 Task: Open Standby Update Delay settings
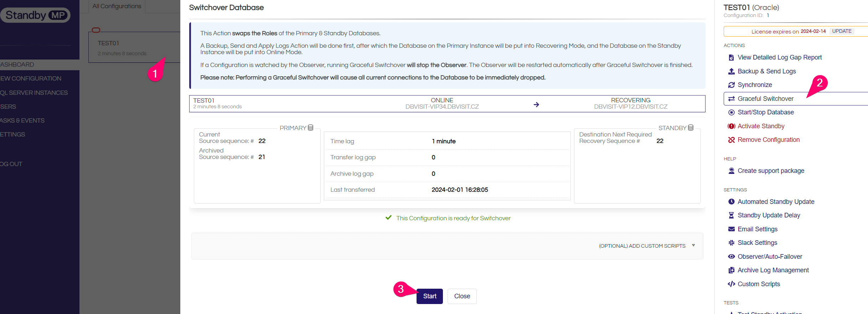(x=769, y=215)
